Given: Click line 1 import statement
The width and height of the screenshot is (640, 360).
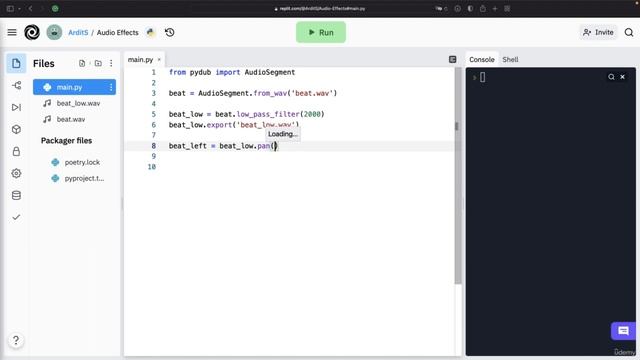Looking at the screenshot, I should click(232, 72).
